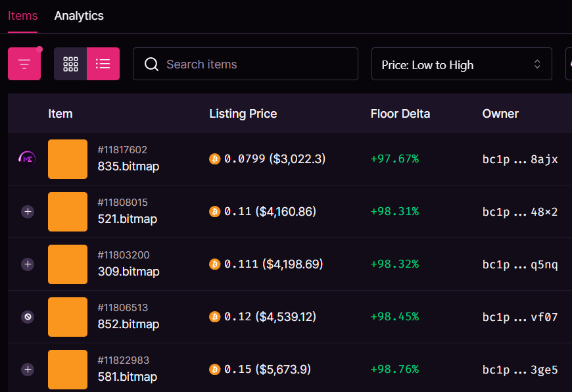Click the orange thumbnail of 309.bitmap
This screenshot has width=572, height=392.
(67, 264)
